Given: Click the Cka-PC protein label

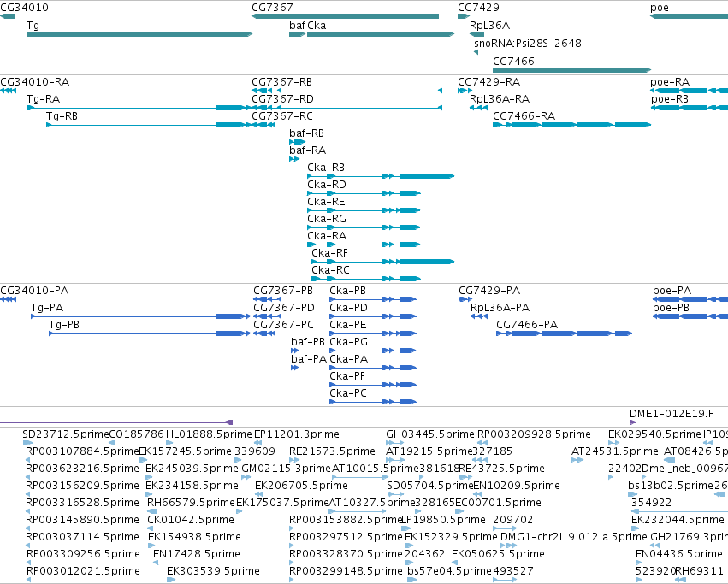Looking at the screenshot, I should click(x=348, y=393).
